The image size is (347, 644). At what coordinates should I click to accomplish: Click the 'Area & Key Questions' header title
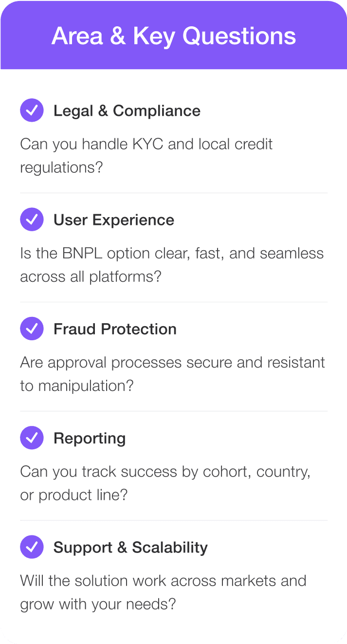tap(173, 36)
